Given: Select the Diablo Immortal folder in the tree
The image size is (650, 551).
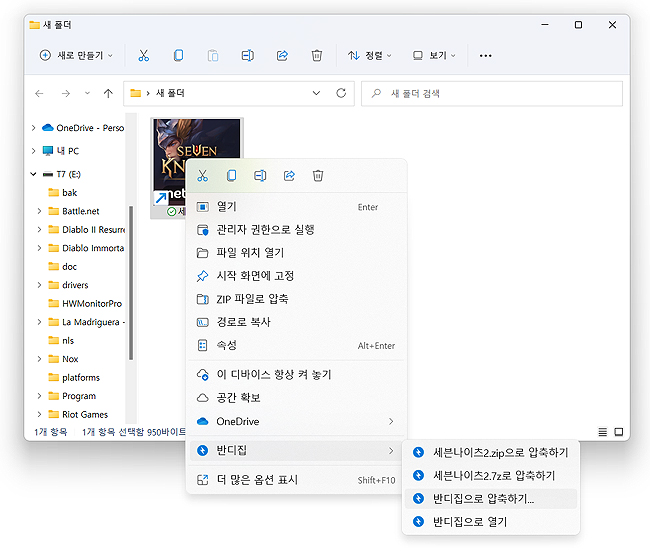Looking at the screenshot, I should [86, 248].
